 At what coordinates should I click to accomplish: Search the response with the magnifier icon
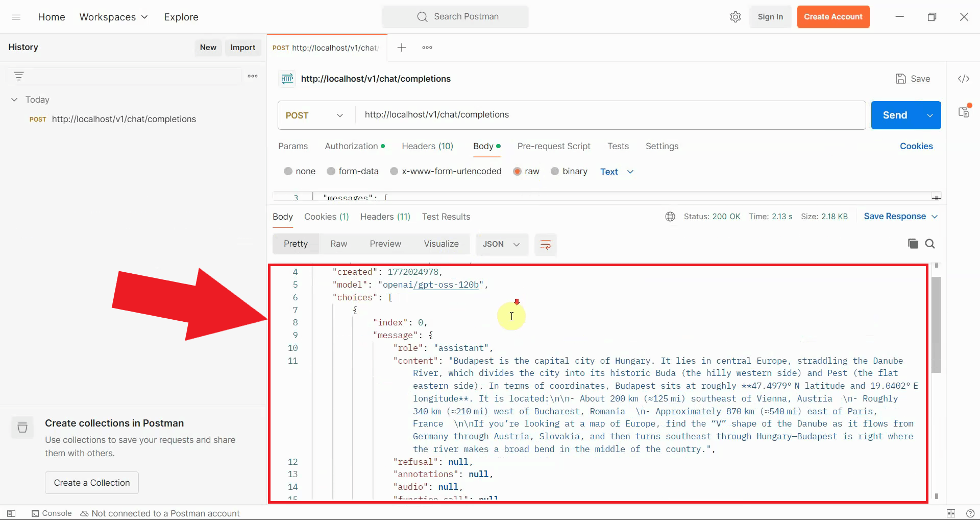(x=930, y=244)
